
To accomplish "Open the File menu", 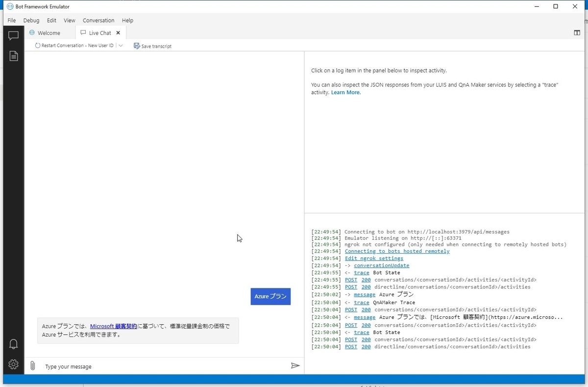I will (12, 21).
